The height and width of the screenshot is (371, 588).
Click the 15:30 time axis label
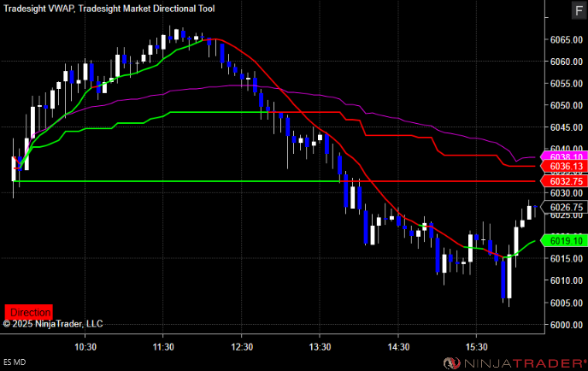tap(477, 347)
